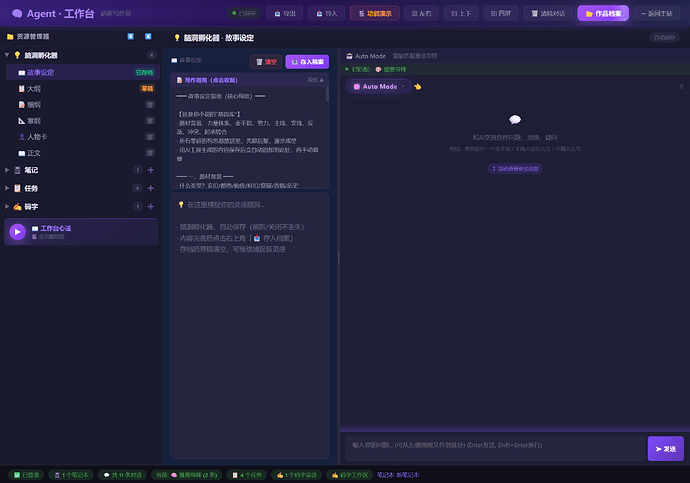The image size is (690, 483).
Task: Click the 人物卡 person icon
Action: click(x=22, y=137)
